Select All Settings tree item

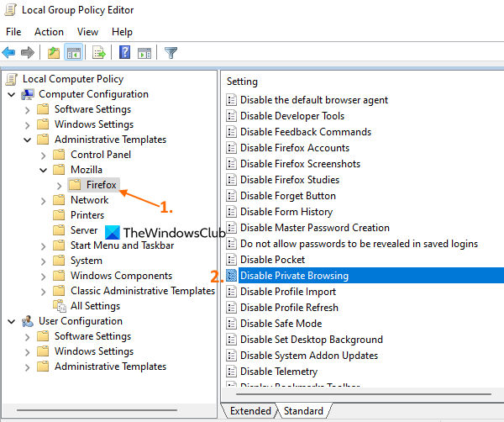pos(95,306)
